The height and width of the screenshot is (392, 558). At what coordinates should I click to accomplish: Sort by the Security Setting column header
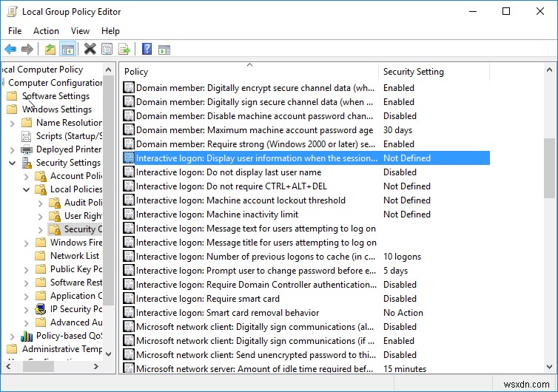tap(434, 72)
